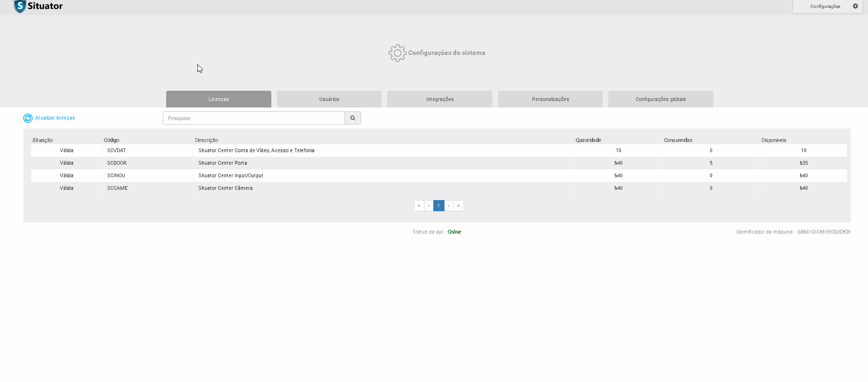This screenshot has width=868, height=382.
Task: Open the Personalizações tab
Action: (550, 99)
